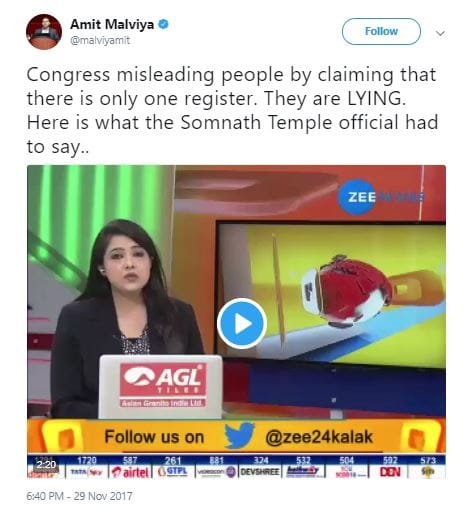Click Amit Malviya's profile avatar
The image size is (471, 510).
click(x=44, y=32)
